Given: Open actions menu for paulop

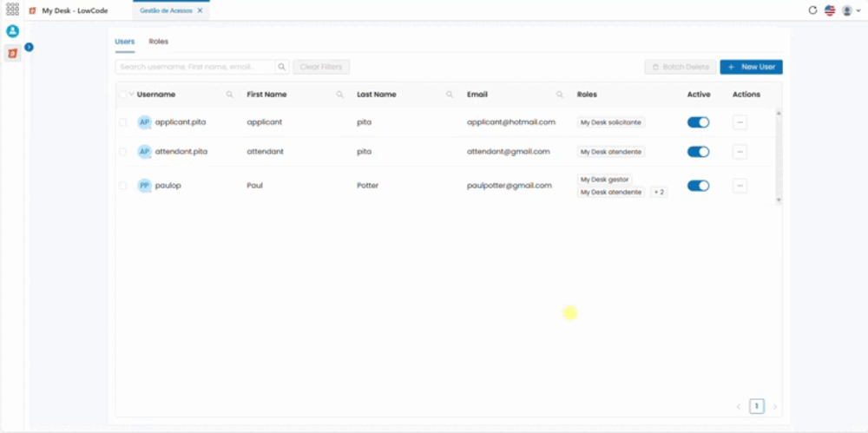Looking at the screenshot, I should [x=740, y=186].
